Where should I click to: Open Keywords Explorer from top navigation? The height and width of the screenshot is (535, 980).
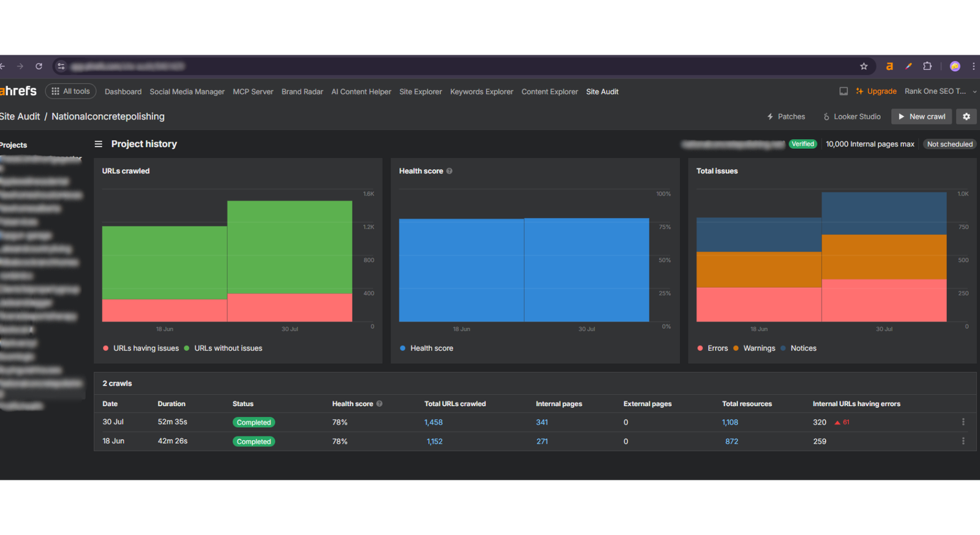(x=481, y=92)
